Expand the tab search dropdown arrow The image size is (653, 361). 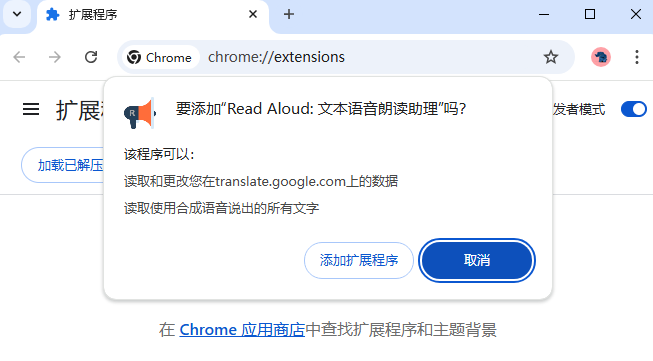(17, 14)
